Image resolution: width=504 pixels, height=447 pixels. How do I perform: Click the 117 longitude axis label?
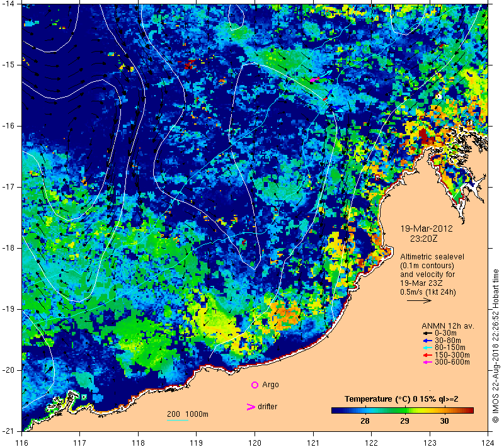pyautogui.click(x=80, y=443)
